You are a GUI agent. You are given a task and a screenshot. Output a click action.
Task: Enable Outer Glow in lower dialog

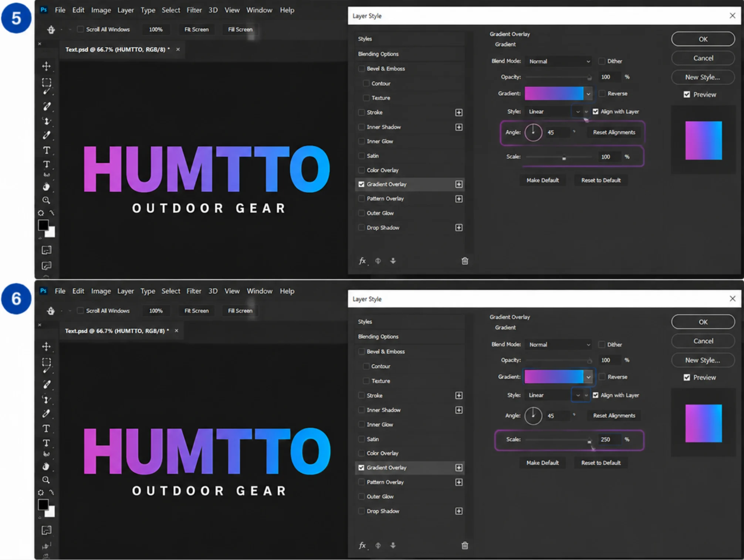click(x=361, y=496)
